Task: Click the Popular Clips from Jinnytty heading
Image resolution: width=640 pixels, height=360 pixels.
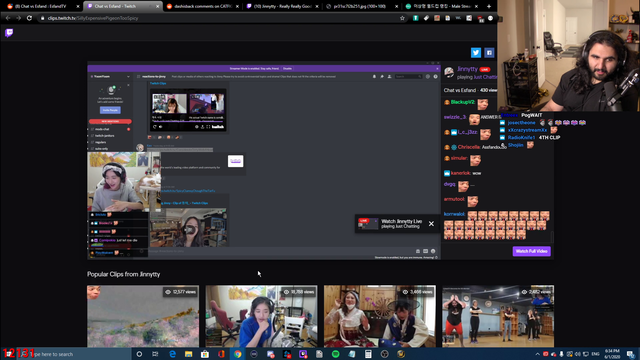Action: tap(123, 274)
